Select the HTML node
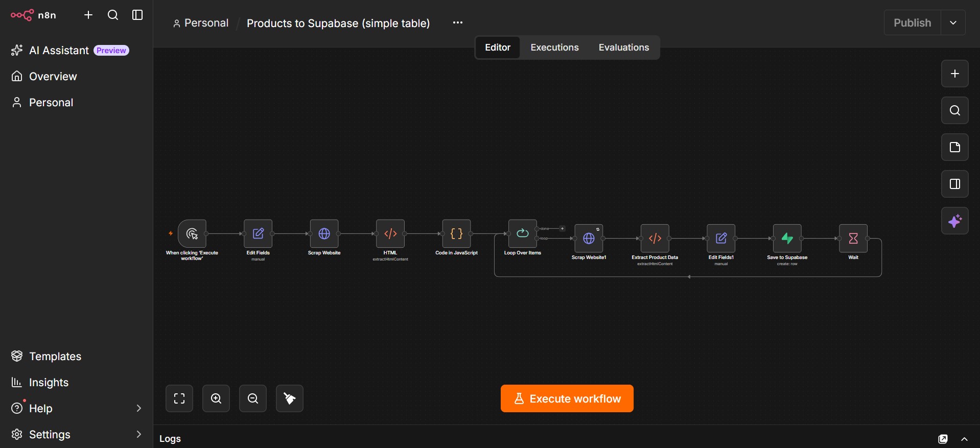Viewport: 980px width, 448px height. [390, 233]
